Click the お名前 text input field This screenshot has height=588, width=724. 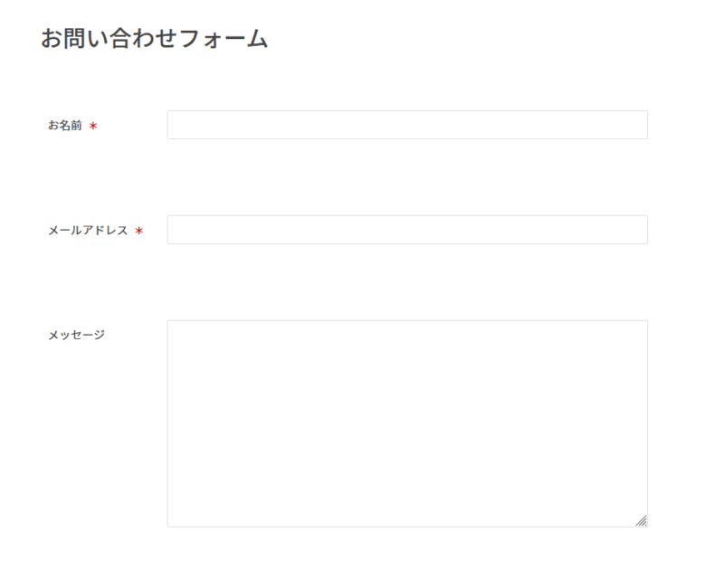click(407, 125)
